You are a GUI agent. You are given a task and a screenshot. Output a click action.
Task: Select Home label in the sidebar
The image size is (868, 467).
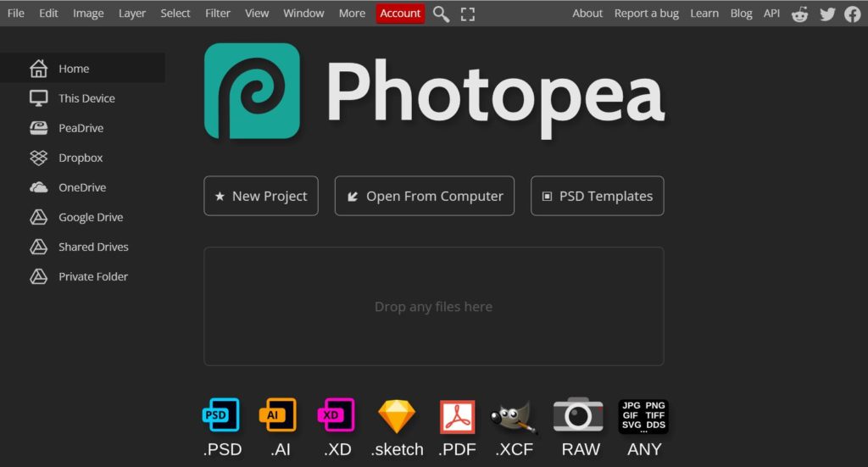pyautogui.click(x=75, y=69)
